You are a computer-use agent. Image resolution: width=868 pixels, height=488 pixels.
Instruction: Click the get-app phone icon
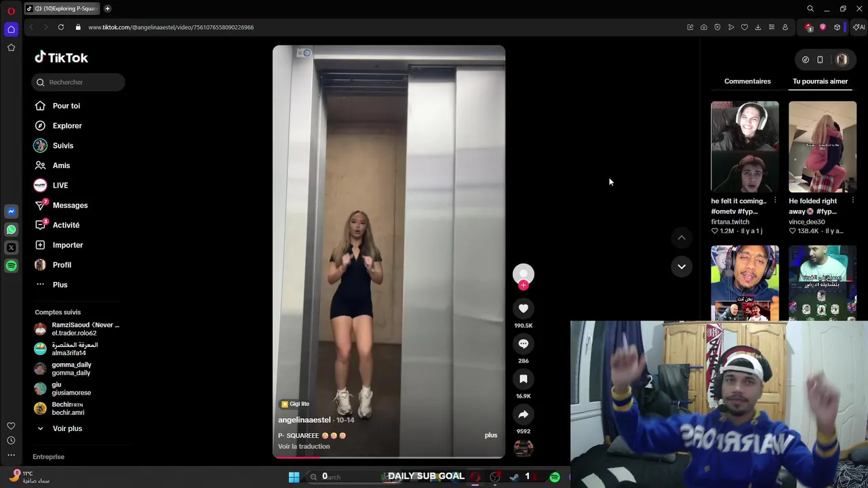coord(820,60)
